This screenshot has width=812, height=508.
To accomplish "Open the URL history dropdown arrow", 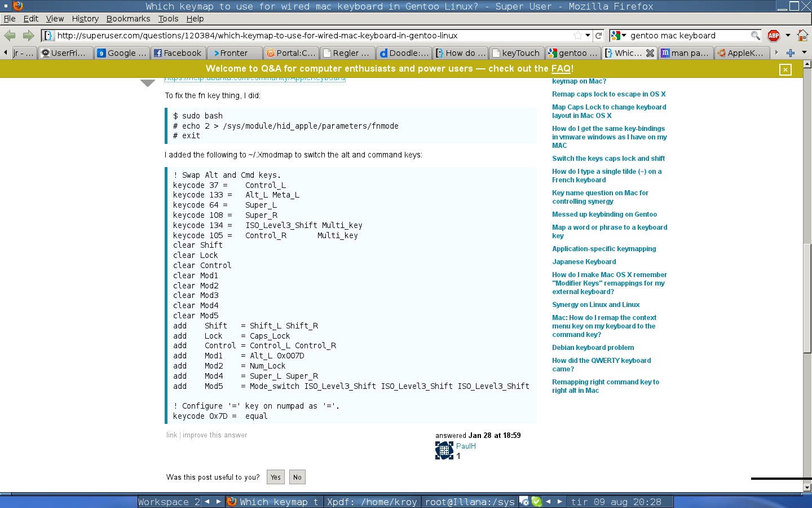I will tap(588, 36).
